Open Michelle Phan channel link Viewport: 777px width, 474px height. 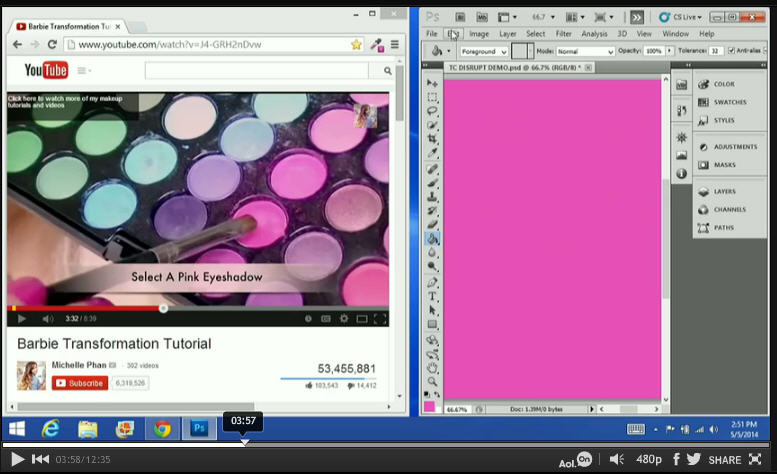(x=79, y=365)
